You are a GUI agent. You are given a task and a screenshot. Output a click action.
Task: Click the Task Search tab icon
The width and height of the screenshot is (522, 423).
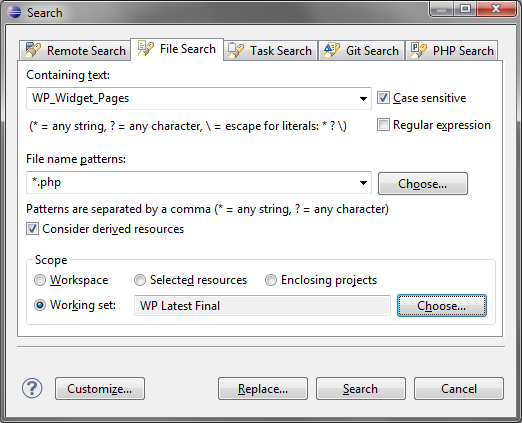tap(236, 51)
